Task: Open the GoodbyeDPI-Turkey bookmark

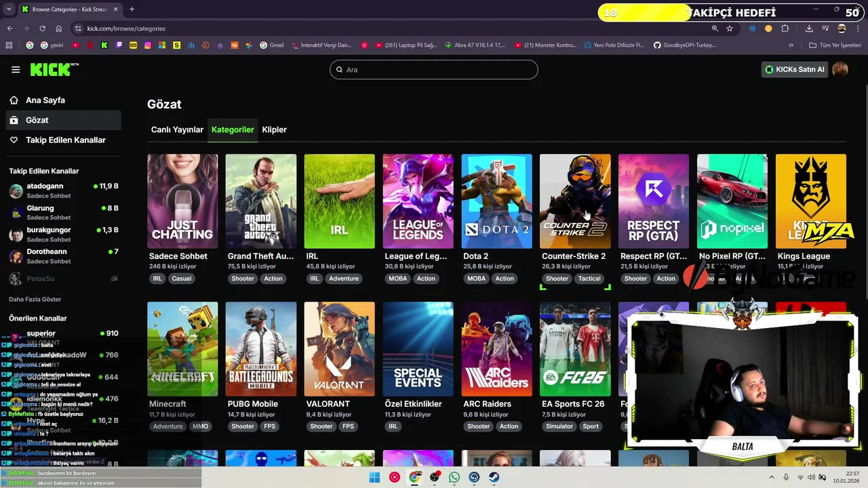Action: [684, 45]
